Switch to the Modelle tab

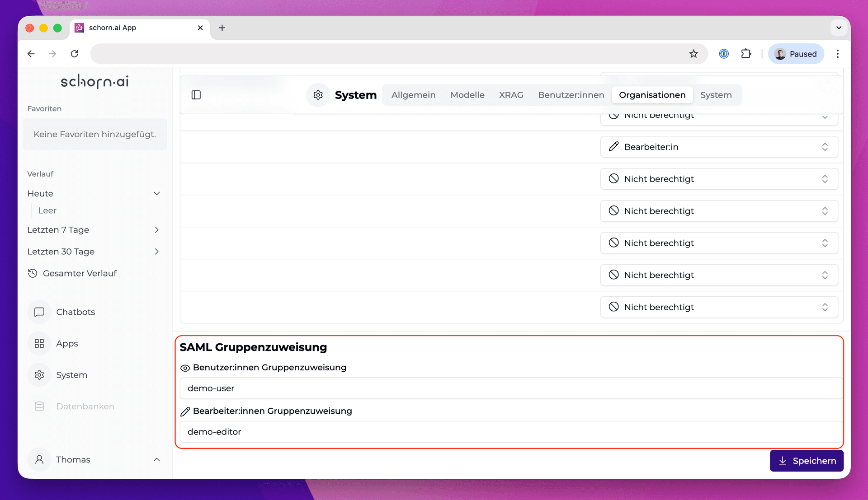coord(467,95)
